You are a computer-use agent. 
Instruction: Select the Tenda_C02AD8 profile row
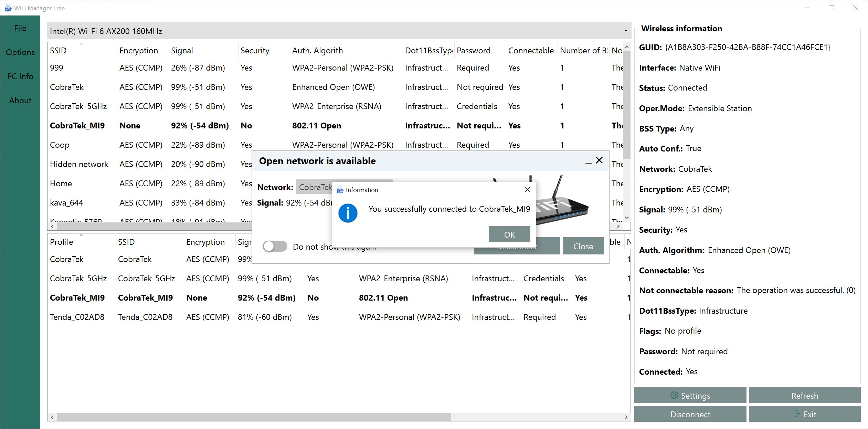click(77, 317)
